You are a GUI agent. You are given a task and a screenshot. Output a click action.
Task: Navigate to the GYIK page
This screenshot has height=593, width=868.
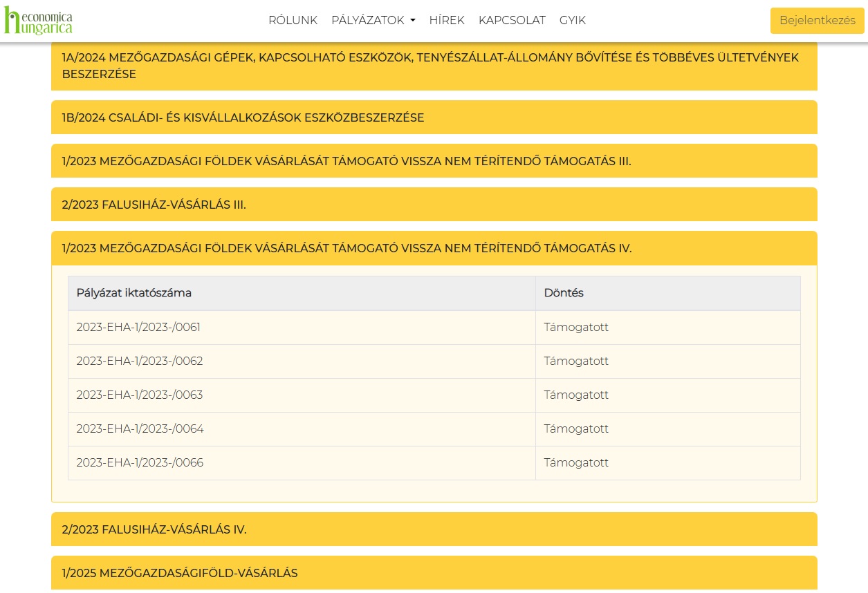point(572,21)
